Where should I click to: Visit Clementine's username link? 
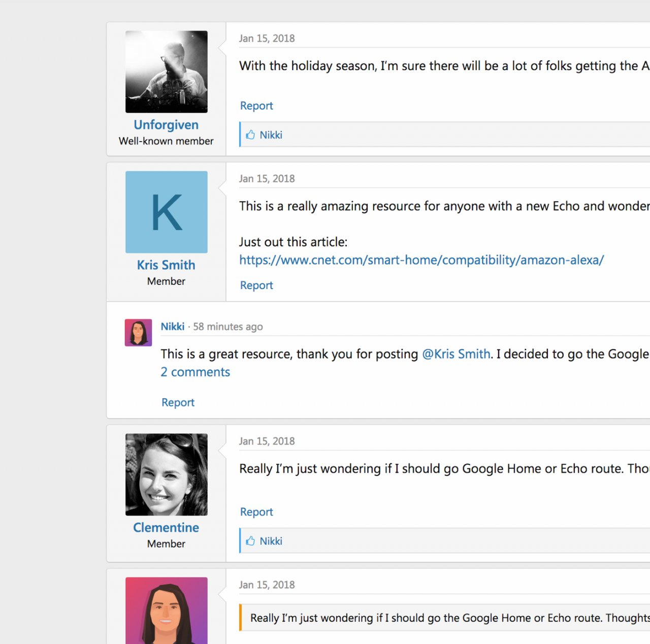(x=166, y=528)
